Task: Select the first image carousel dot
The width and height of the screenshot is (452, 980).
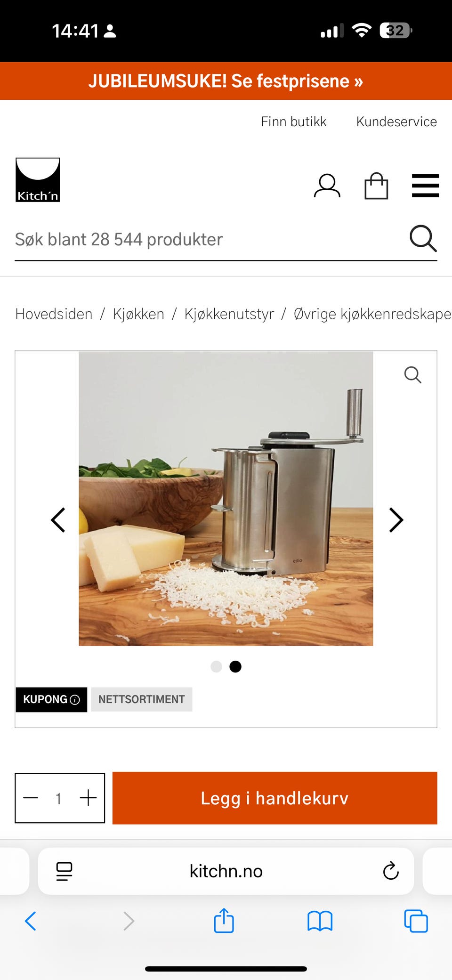Action: click(x=216, y=666)
